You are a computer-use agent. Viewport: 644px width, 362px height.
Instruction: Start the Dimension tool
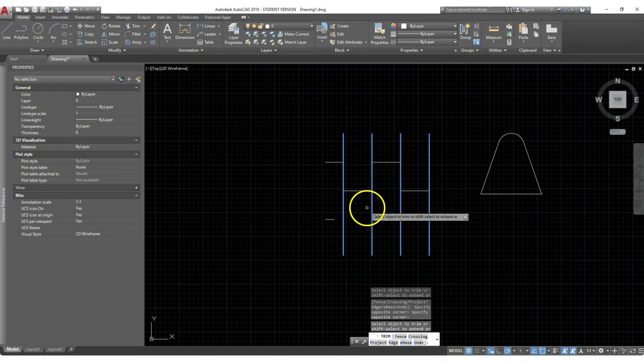[x=185, y=31]
